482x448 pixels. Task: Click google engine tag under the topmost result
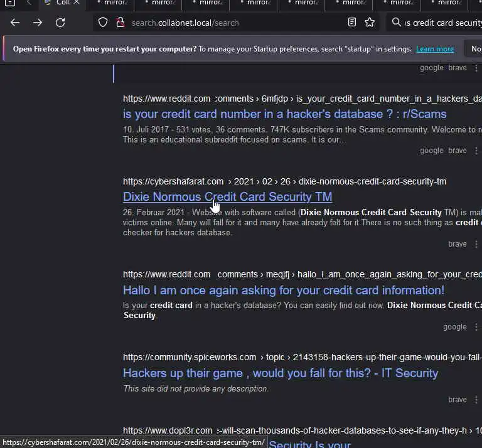432,68
